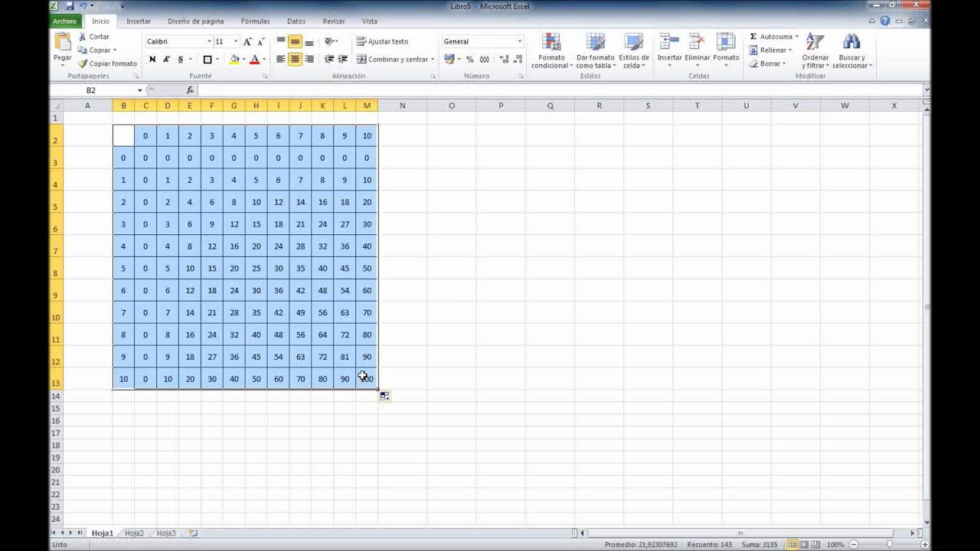Align text to bottom
The image size is (980, 551).
[309, 41]
